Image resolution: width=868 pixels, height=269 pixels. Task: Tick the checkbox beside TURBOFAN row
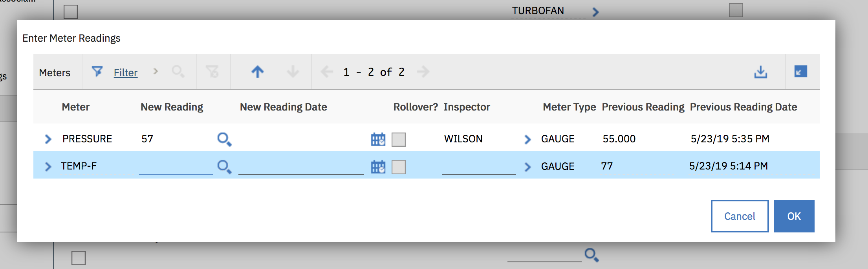71,12
